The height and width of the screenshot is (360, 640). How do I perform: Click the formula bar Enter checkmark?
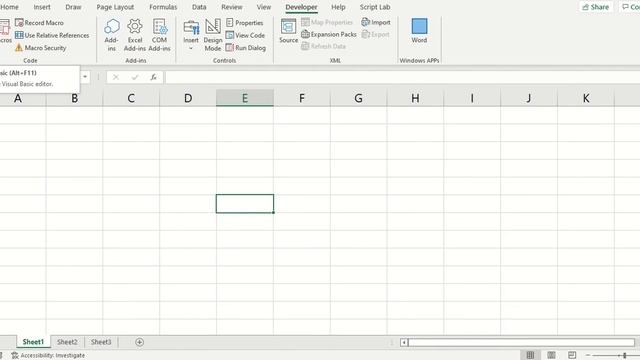[x=135, y=77]
